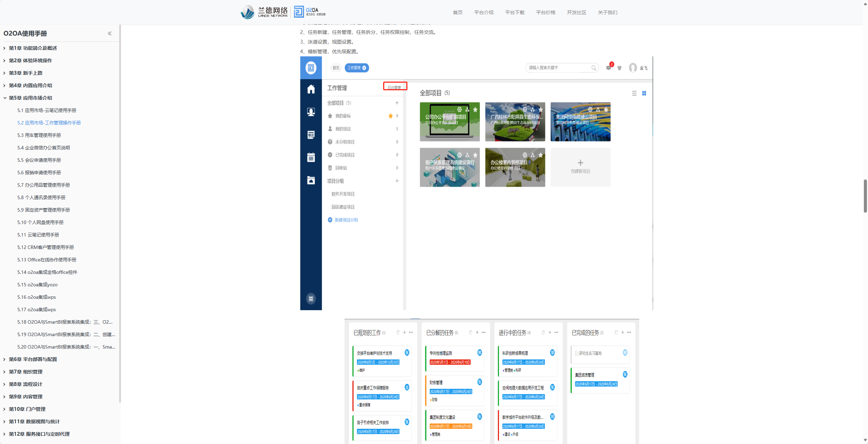
Task: Click the search magnifier icon
Action: pyautogui.click(x=593, y=68)
